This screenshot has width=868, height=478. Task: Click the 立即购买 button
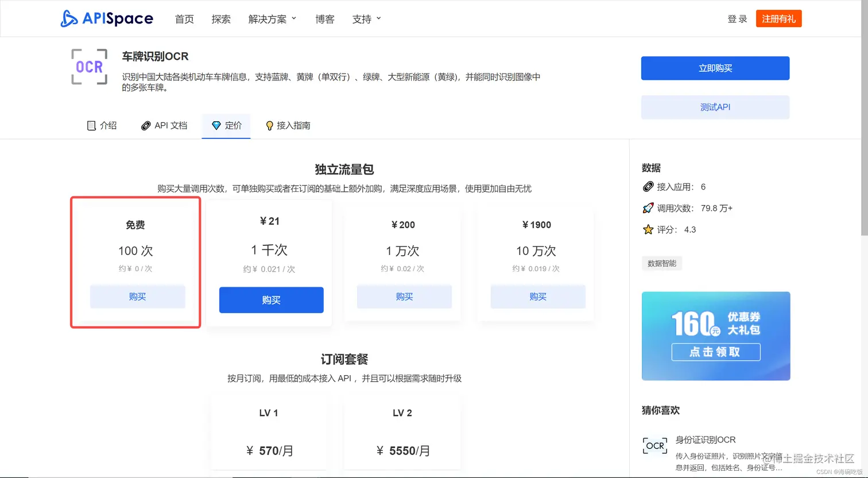pyautogui.click(x=715, y=68)
